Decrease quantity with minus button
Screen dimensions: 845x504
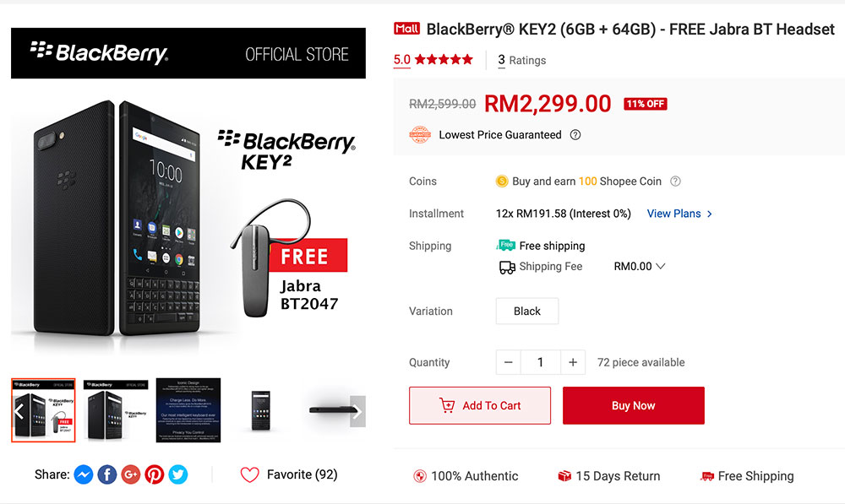(x=508, y=362)
